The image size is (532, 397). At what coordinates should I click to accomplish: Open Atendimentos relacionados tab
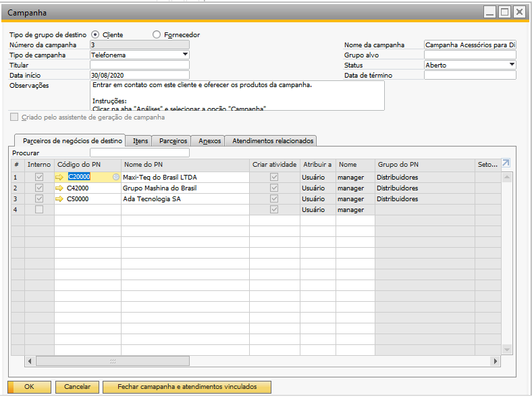point(271,141)
